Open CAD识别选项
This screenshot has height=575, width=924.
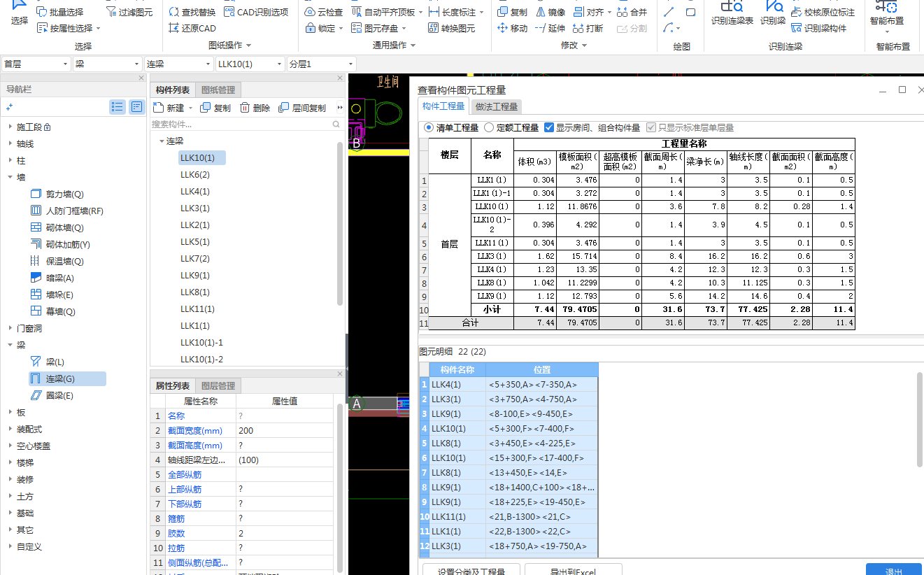257,12
